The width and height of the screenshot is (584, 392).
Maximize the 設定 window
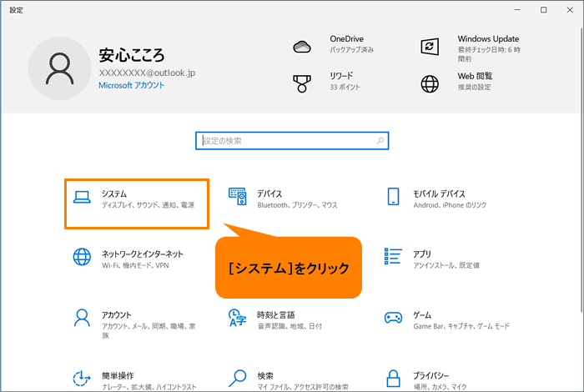(544, 10)
